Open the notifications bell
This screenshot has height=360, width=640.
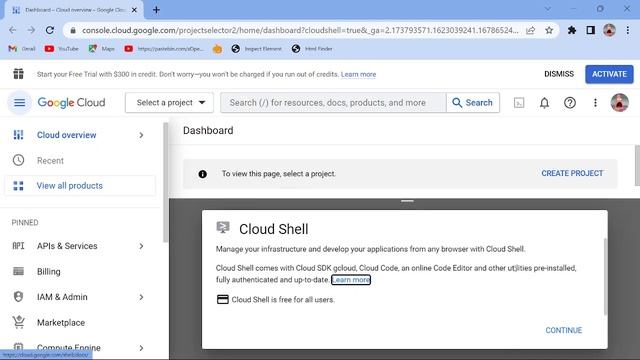pos(544,103)
